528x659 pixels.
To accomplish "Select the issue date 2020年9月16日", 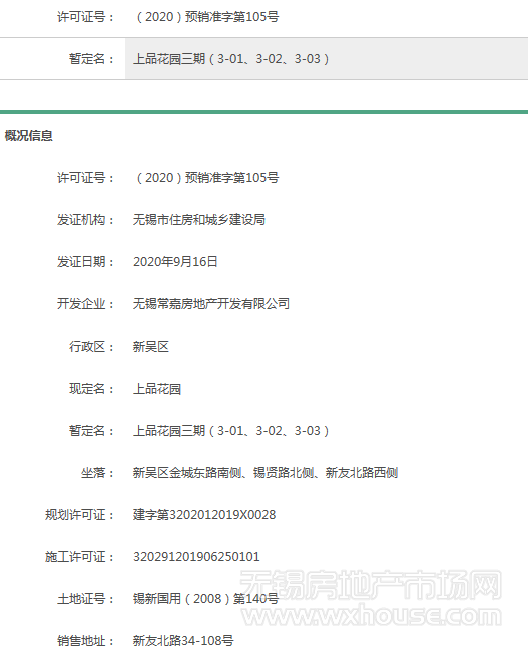I will pyautogui.click(x=175, y=262).
